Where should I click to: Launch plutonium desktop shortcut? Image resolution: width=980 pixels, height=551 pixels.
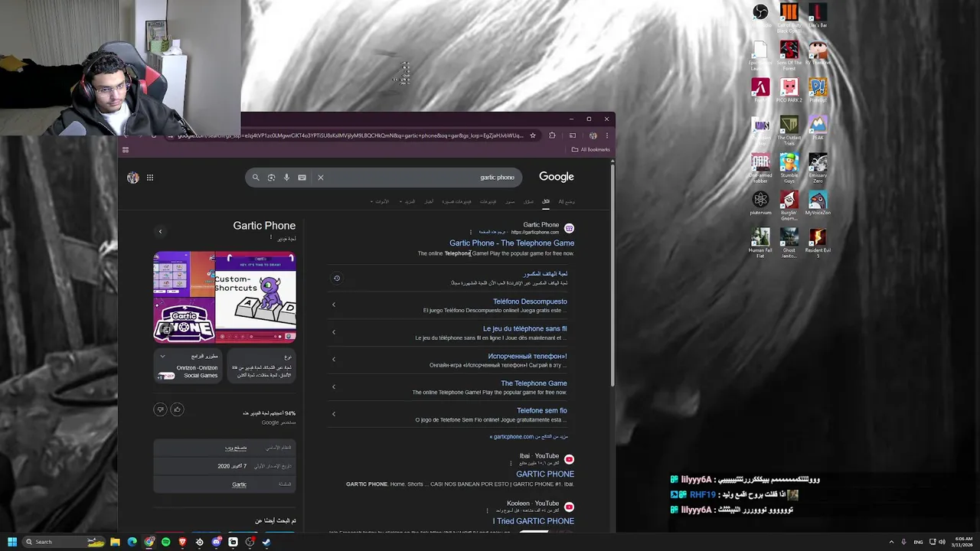[760, 203]
